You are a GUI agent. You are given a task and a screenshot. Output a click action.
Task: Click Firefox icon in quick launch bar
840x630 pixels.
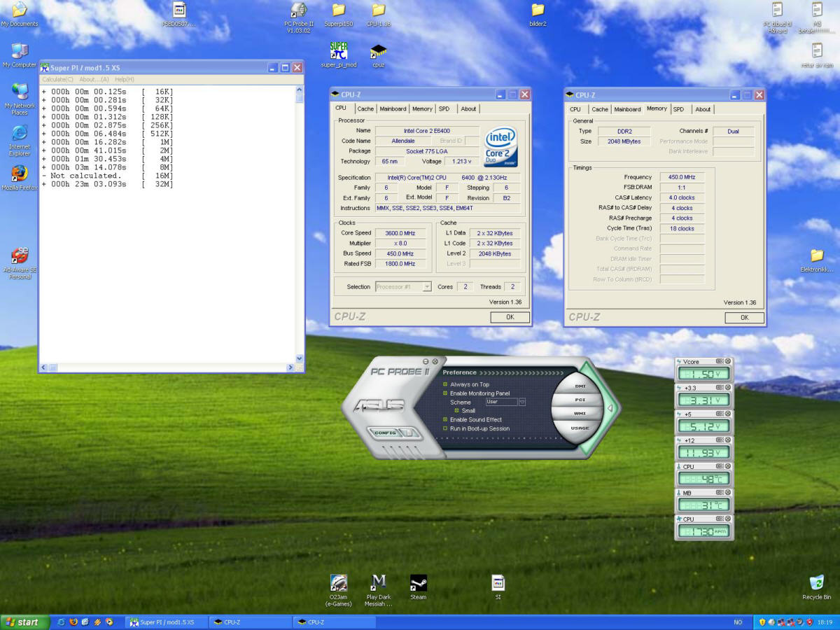73,622
